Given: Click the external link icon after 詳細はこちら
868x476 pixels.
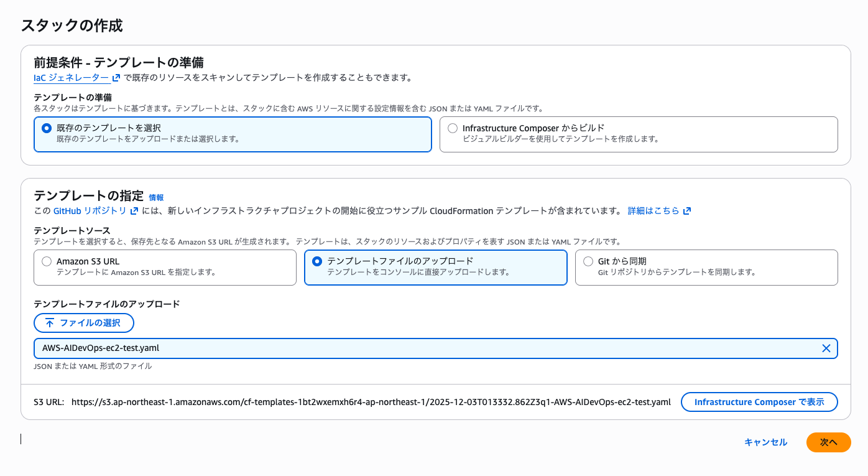Looking at the screenshot, I should (x=686, y=210).
